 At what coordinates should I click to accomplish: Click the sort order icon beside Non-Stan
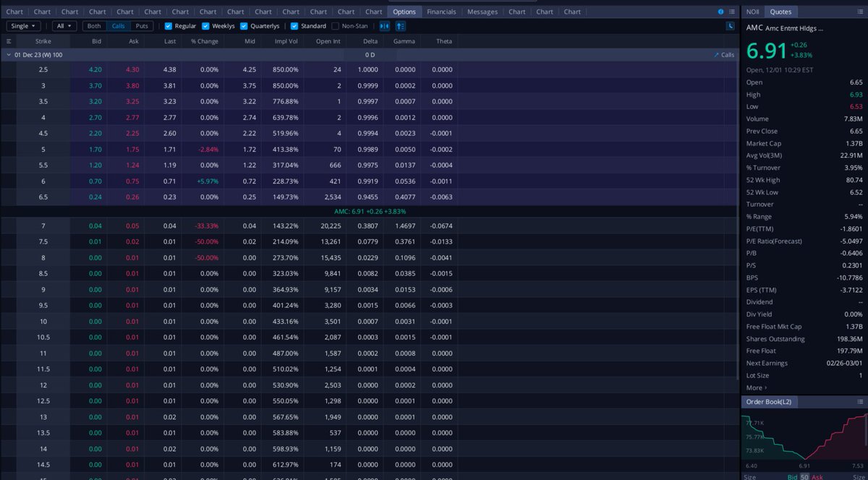coord(400,26)
